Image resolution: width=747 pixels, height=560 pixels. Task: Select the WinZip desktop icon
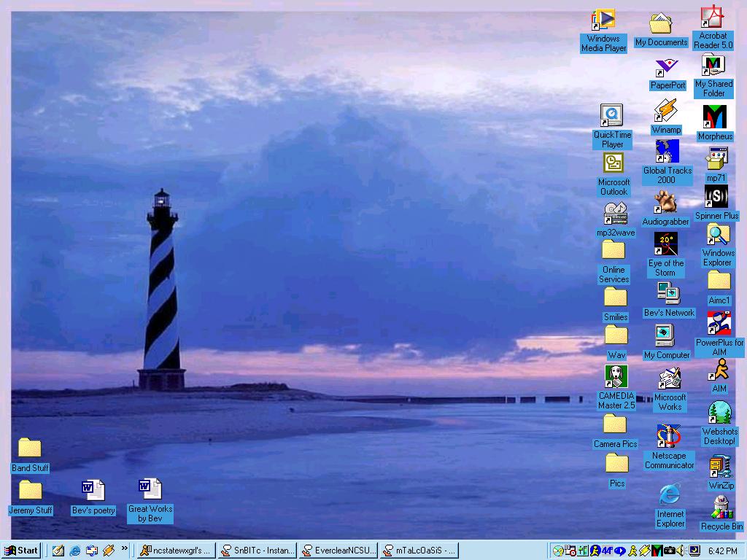click(721, 467)
